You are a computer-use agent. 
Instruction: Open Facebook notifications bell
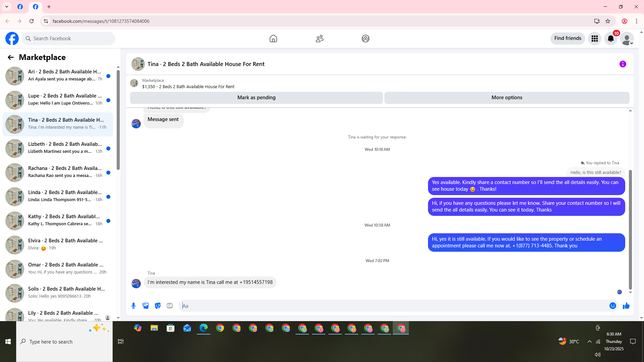click(x=610, y=39)
